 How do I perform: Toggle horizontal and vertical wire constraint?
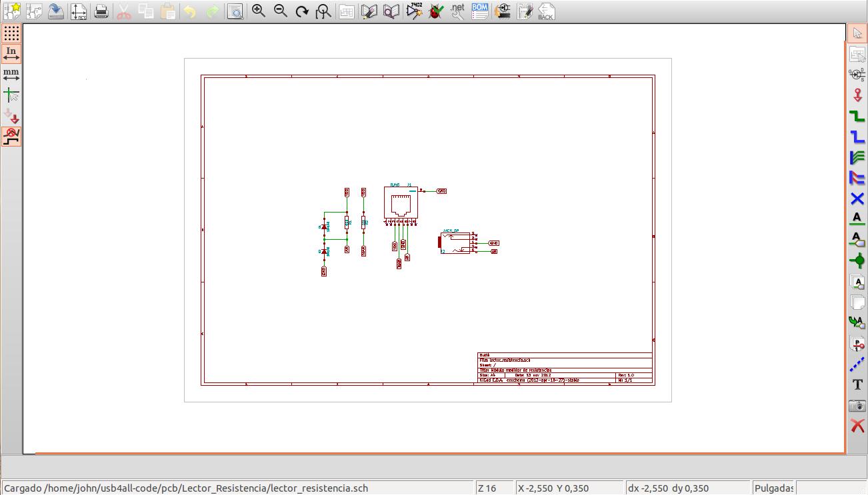coord(11,137)
